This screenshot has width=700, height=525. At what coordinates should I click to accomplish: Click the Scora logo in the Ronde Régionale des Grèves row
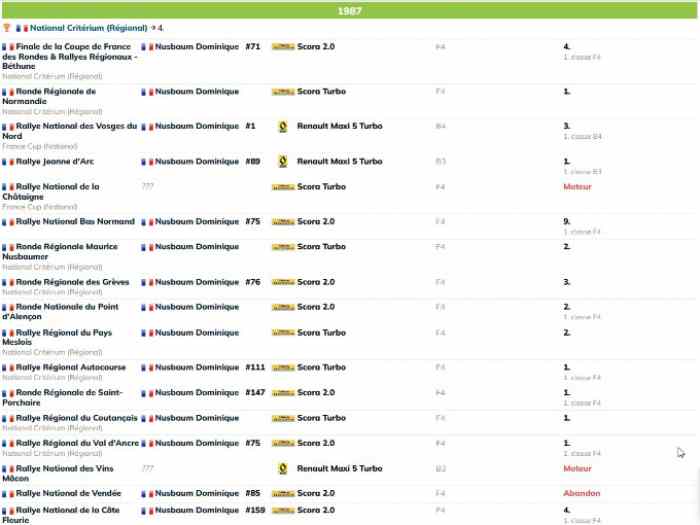click(x=283, y=282)
